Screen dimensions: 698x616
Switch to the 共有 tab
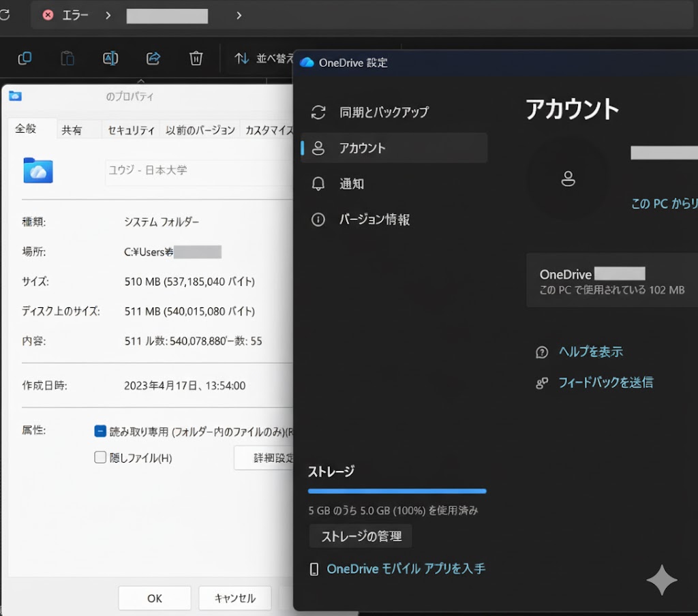[72, 130]
